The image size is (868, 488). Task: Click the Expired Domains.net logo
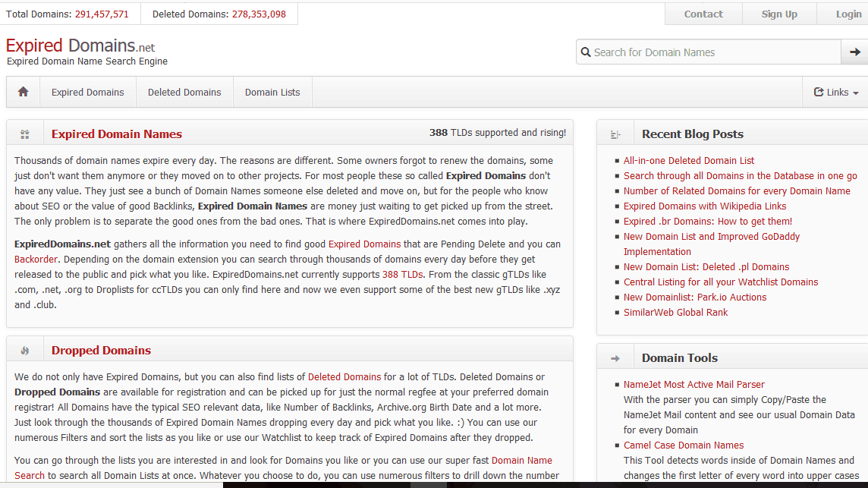80,46
